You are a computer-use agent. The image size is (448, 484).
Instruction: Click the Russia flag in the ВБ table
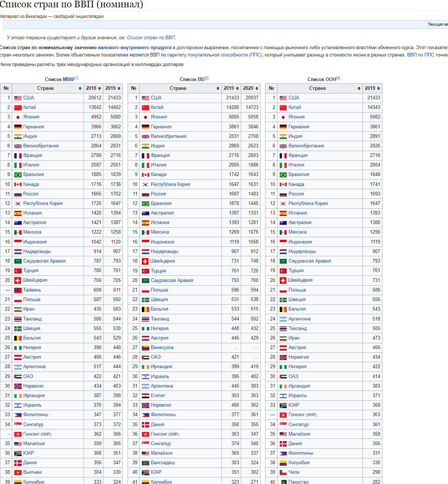tap(146, 194)
